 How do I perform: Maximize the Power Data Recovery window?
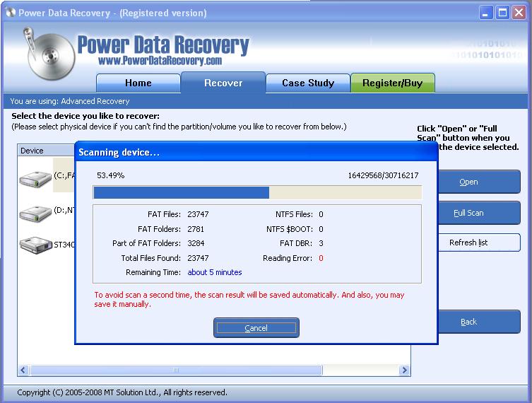coord(502,13)
